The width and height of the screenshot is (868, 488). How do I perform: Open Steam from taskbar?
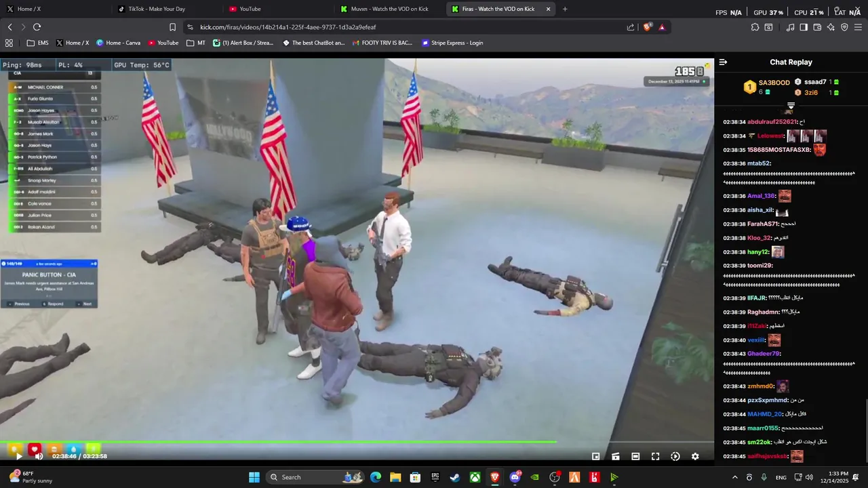455,477
